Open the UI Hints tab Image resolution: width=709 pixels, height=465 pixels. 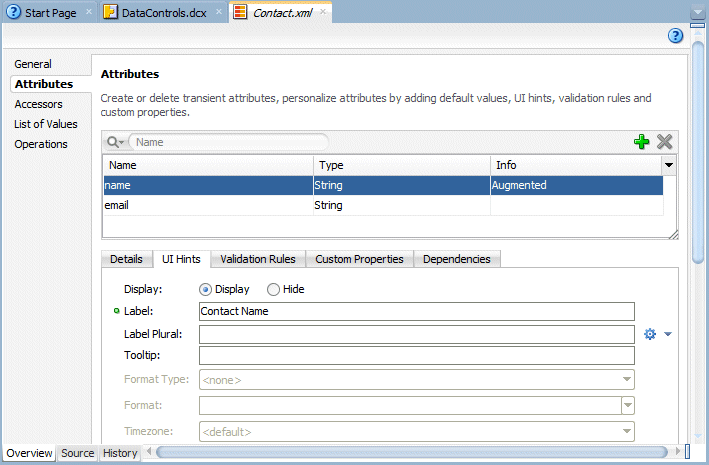tap(181, 259)
